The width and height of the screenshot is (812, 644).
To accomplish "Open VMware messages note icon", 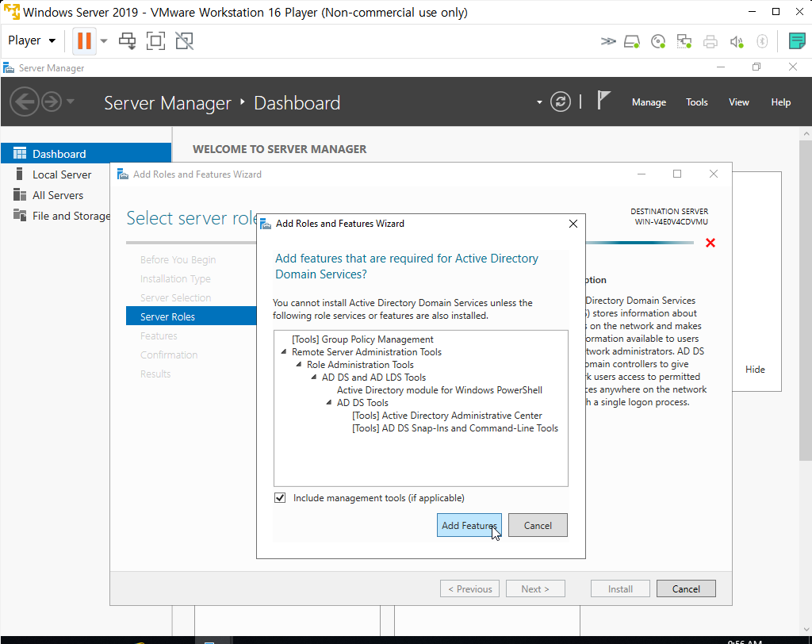I will (796, 41).
